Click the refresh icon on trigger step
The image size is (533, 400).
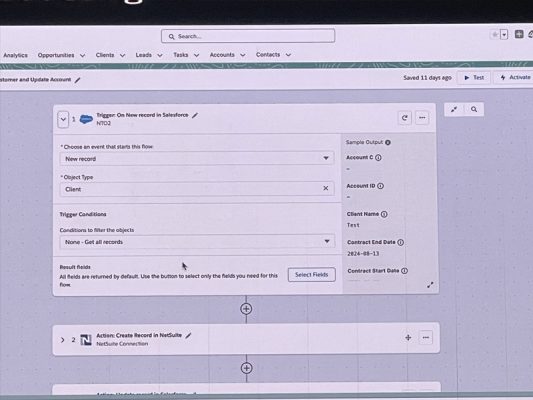point(405,118)
